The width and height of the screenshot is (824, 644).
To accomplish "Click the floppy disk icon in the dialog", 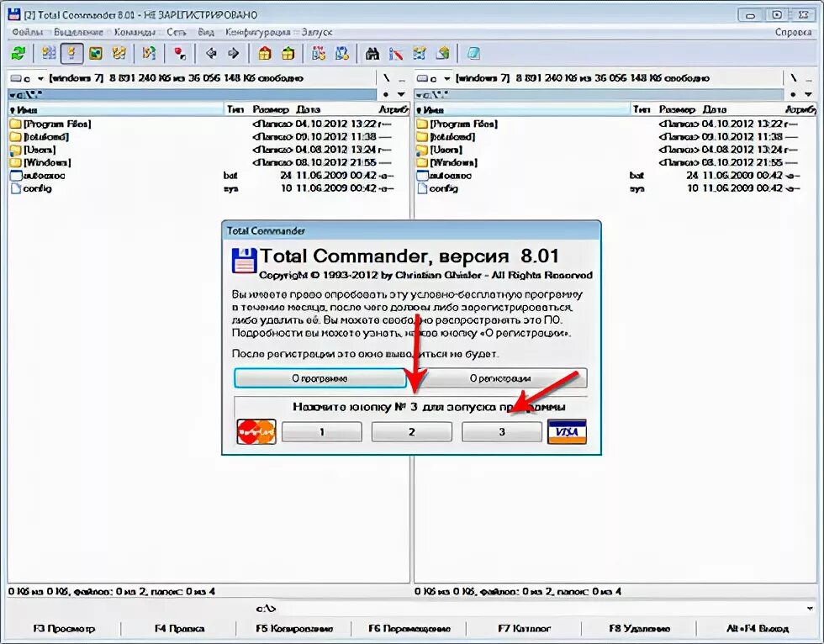I will click(x=244, y=260).
